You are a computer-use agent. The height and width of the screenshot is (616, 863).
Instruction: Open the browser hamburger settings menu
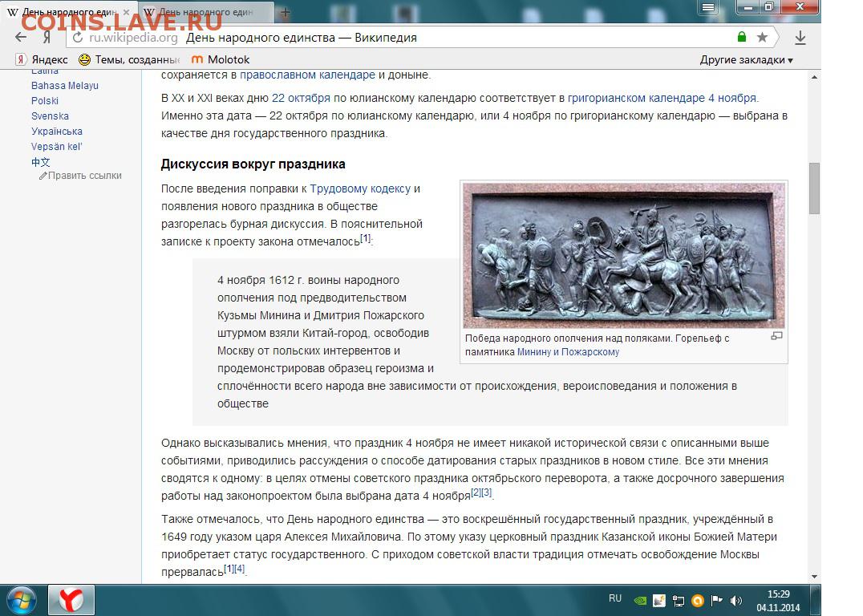pyautogui.click(x=708, y=7)
